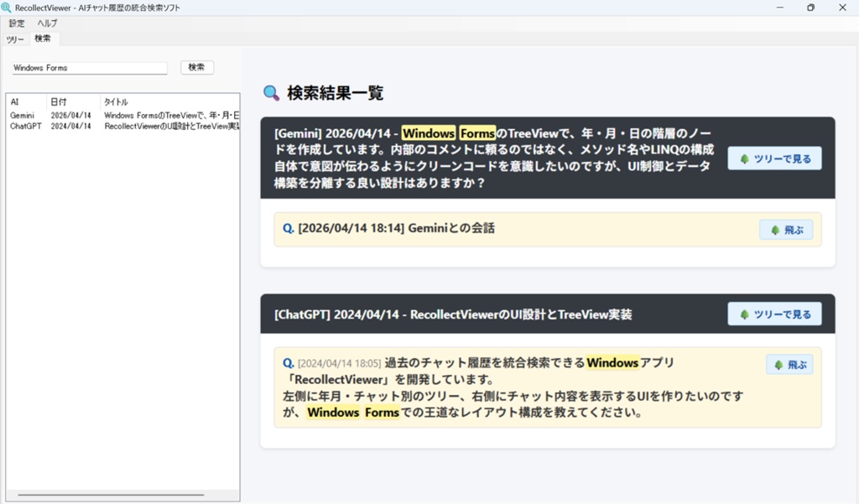Click the 検索 button to run the search
This screenshot has height=504, width=859.
(x=196, y=67)
